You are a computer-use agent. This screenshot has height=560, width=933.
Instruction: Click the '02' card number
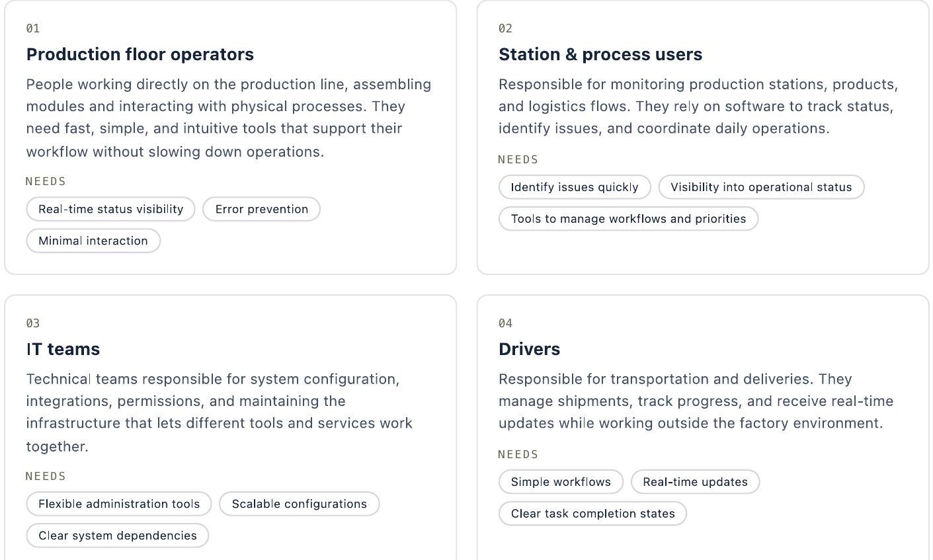point(505,28)
